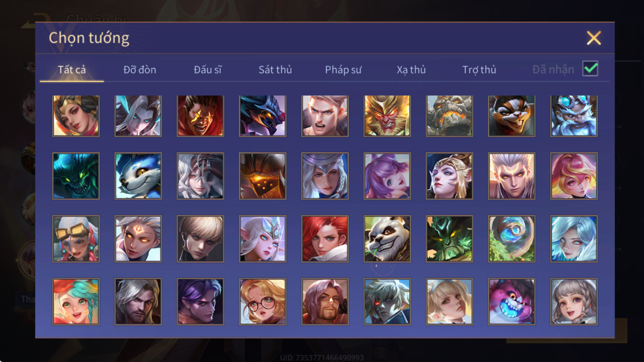Screen dimensions: 644x362
Task: Filter heroes by Pháp sư tab
Action: [x=343, y=70]
